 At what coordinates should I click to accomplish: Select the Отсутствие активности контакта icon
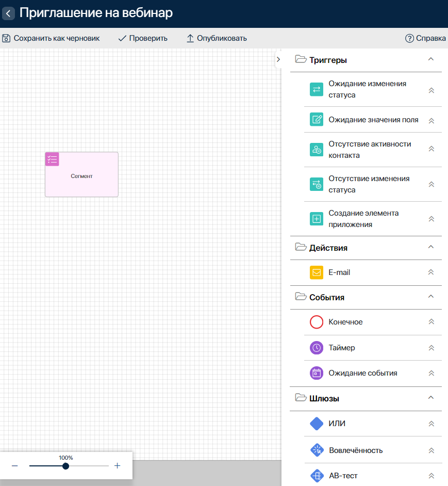point(317,150)
